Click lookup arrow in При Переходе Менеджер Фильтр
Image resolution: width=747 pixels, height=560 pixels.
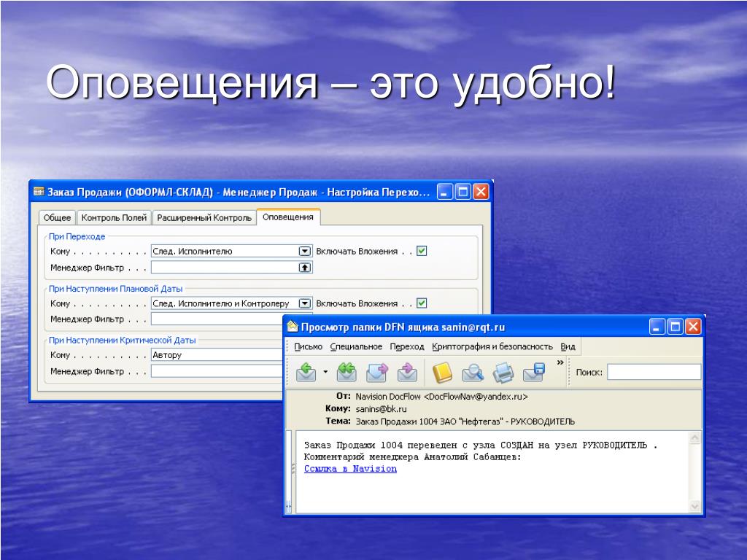coord(305,268)
